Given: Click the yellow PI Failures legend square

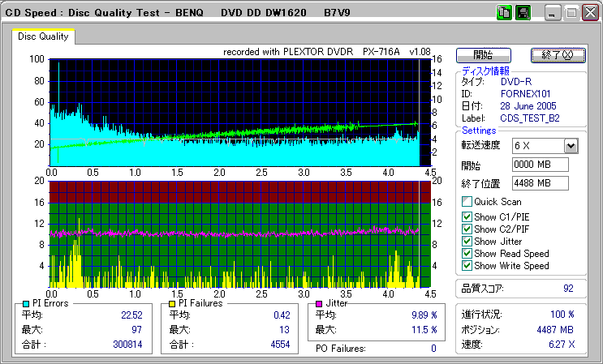Looking at the screenshot, I should pyautogui.click(x=171, y=303).
